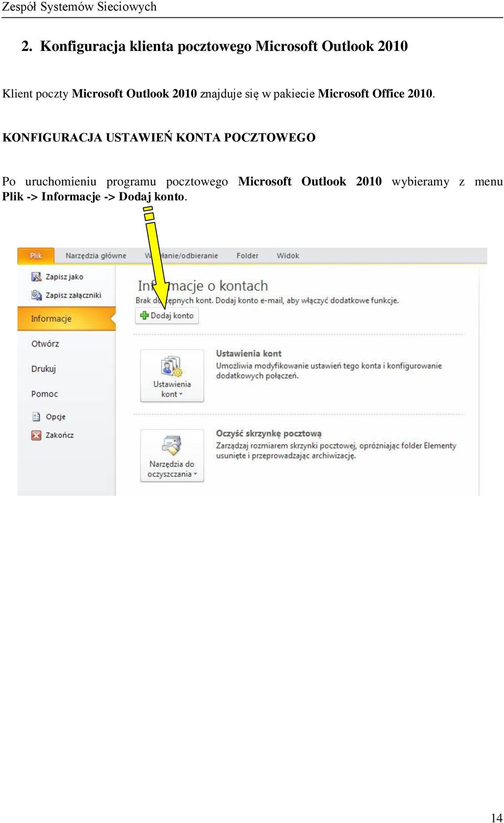Screen dimensions: 504x823
Task: Open the Folder ribbon tab
Action: [247, 256]
